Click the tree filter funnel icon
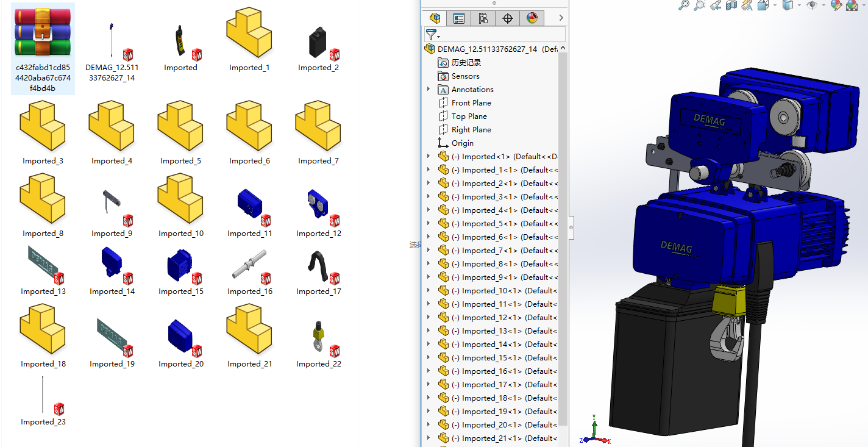The height and width of the screenshot is (447, 868). [x=432, y=35]
